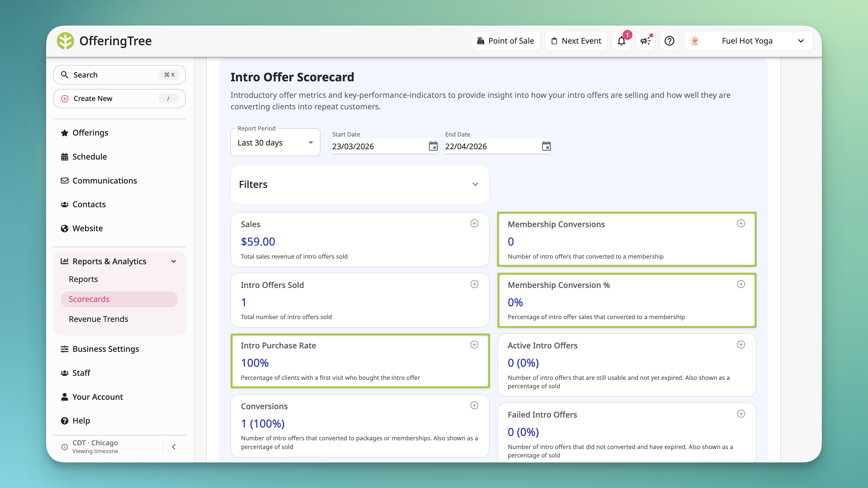Open details arrow on Active Intro Offers card
The width and height of the screenshot is (868, 488).
(x=741, y=344)
